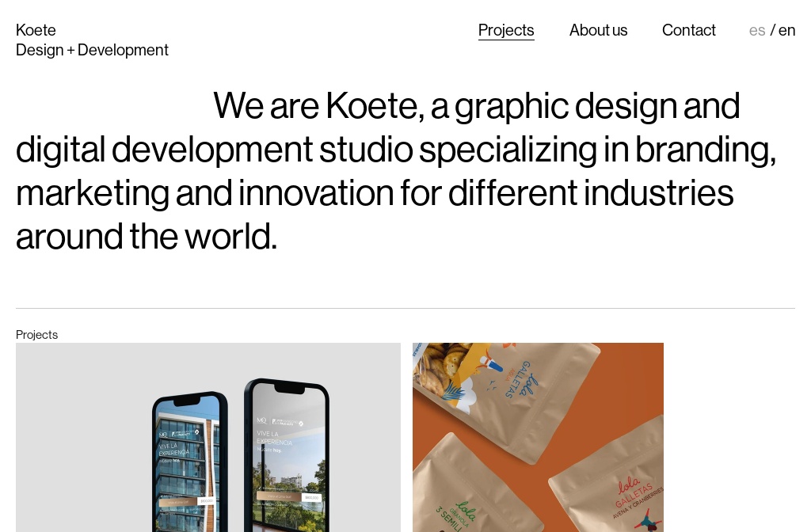Image resolution: width=811 pixels, height=532 pixels.
Task: Switch site language to Spanish (es)
Action: (x=757, y=30)
